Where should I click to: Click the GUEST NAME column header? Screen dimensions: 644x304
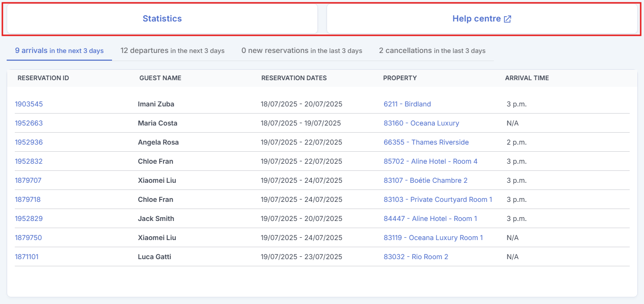160,78
